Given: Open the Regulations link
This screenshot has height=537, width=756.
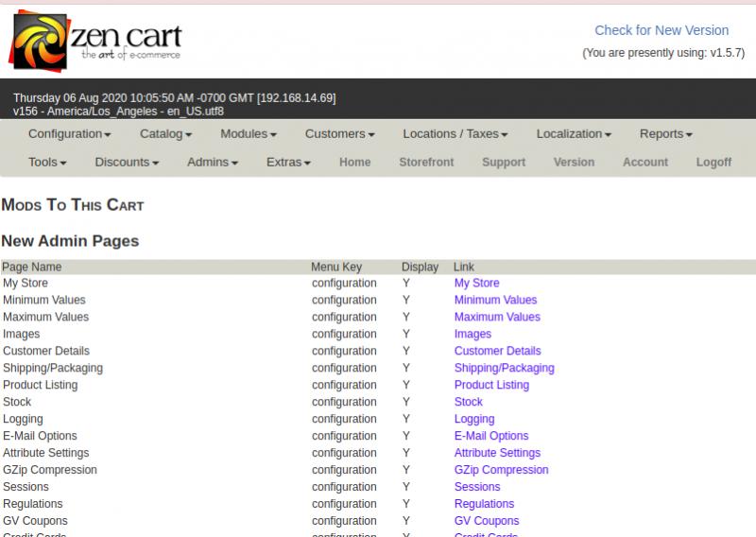Looking at the screenshot, I should click(484, 504).
